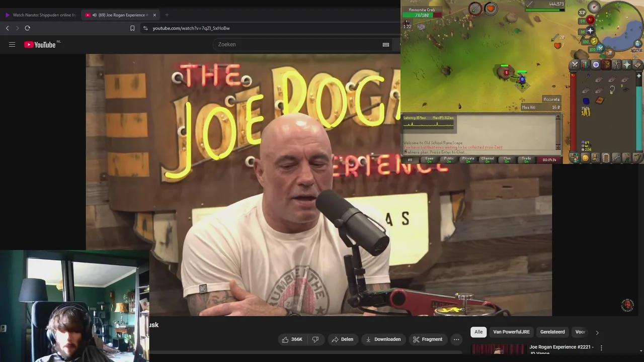Open the on-screen keyboard in search box
The image size is (644, 362).
click(386, 45)
